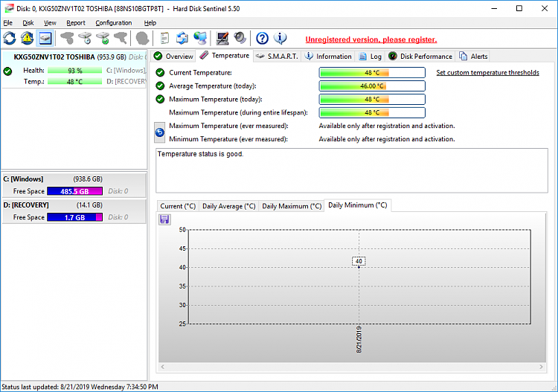558x392 pixels.
Task: Click the speaker sound toolbar icon
Action: tap(240, 38)
